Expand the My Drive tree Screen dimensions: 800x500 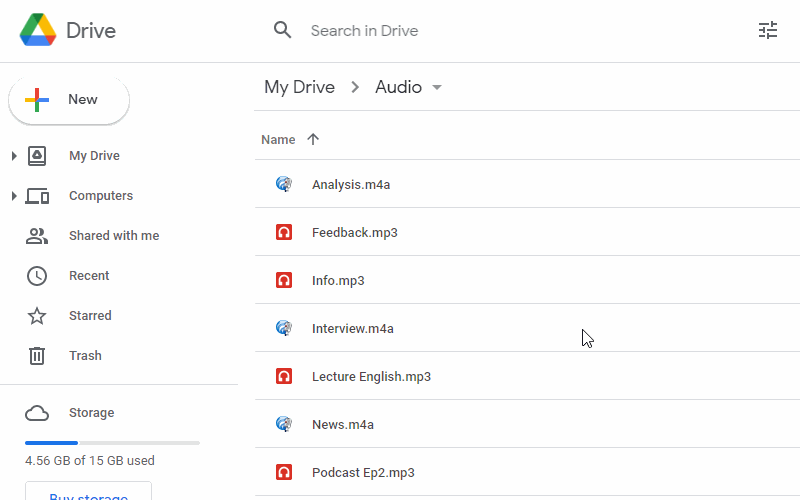(x=14, y=156)
